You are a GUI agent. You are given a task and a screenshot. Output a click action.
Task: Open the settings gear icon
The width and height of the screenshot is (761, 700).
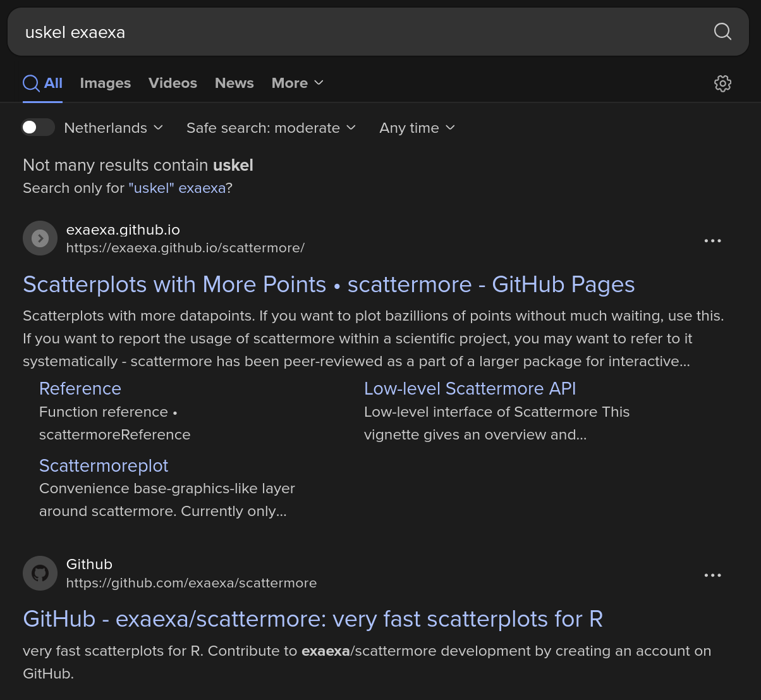click(722, 83)
